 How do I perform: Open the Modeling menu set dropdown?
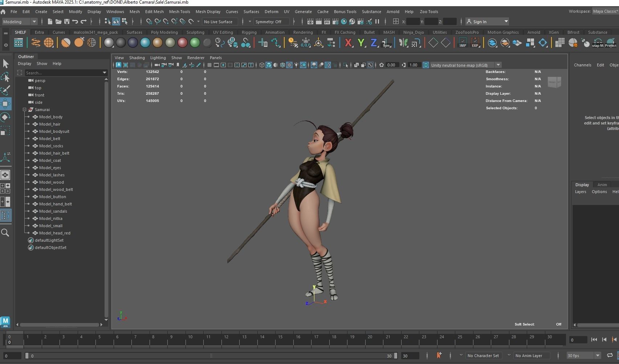tap(19, 22)
